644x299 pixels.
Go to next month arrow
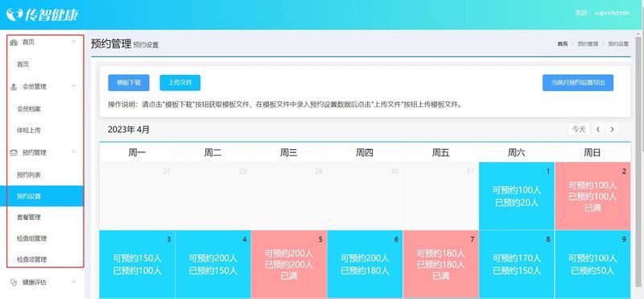(612, 129)
